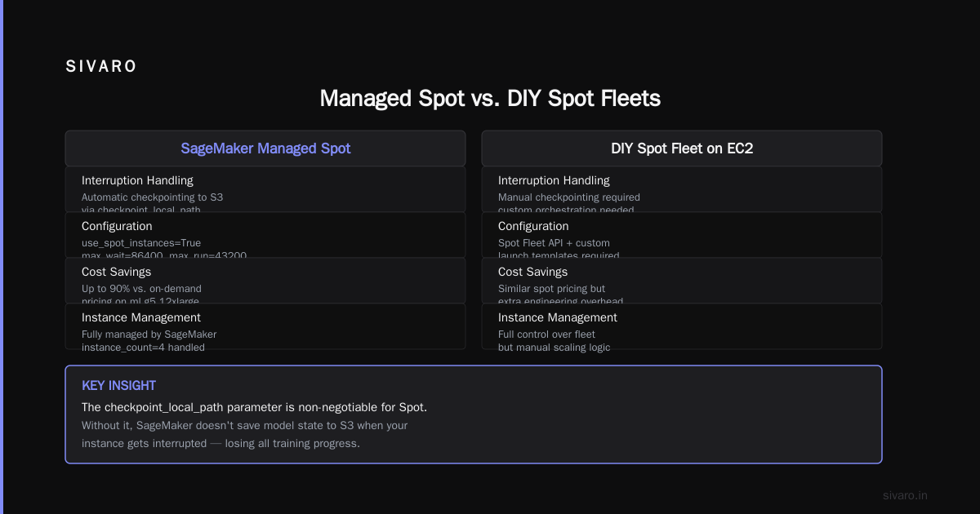Viewport: 980px width, 514px height.
Task: Click 'Configuration' heading in SageMaker column
Action: tap(117, 226)
